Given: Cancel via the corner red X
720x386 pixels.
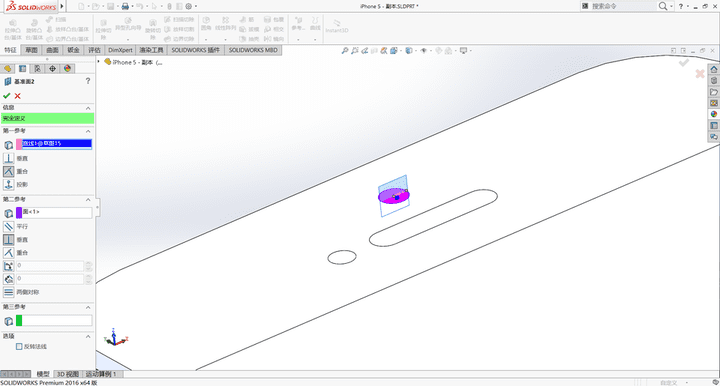Looking at the screenshot, I should point(700,74).
